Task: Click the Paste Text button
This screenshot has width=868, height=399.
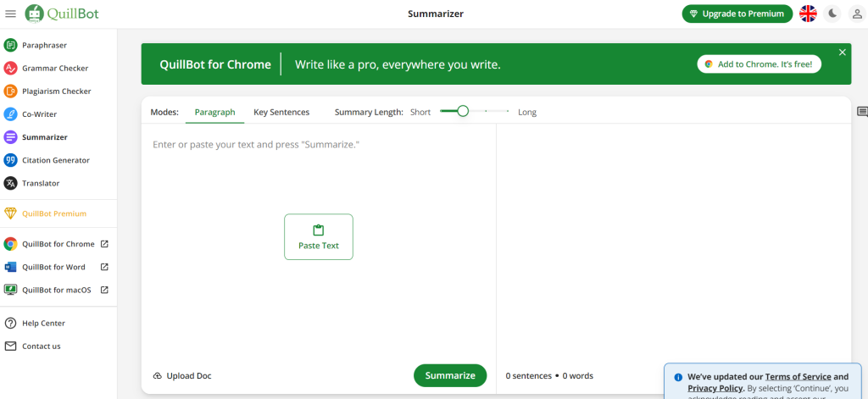Action: (319, 237)
